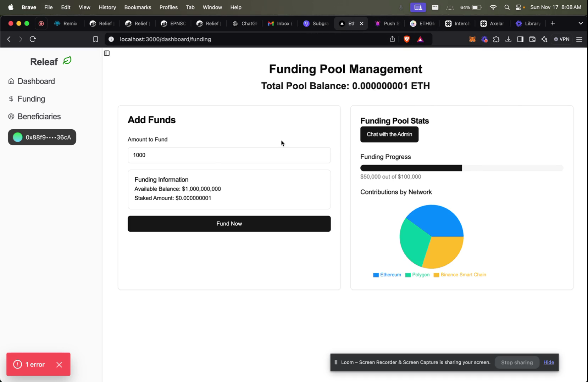The width and height of the screenshot is (588, 382).
Task: Click "$50,000 out of $100,000" text
Action: 391,176
